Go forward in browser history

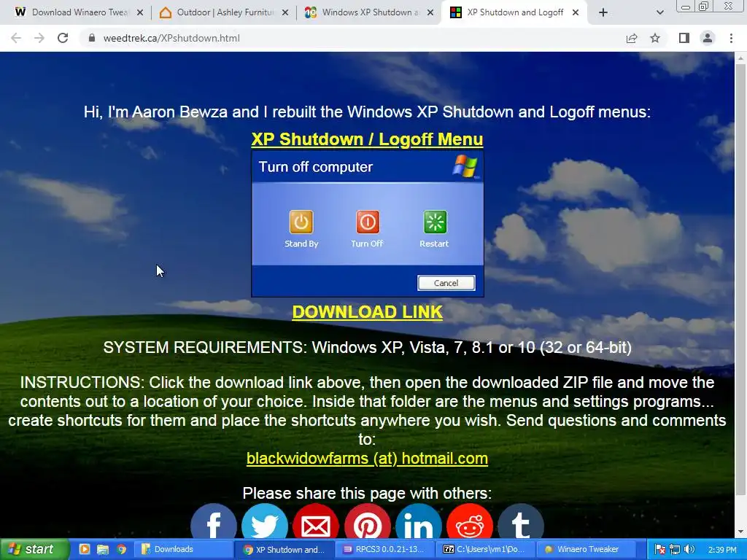(x=39, y=38)
